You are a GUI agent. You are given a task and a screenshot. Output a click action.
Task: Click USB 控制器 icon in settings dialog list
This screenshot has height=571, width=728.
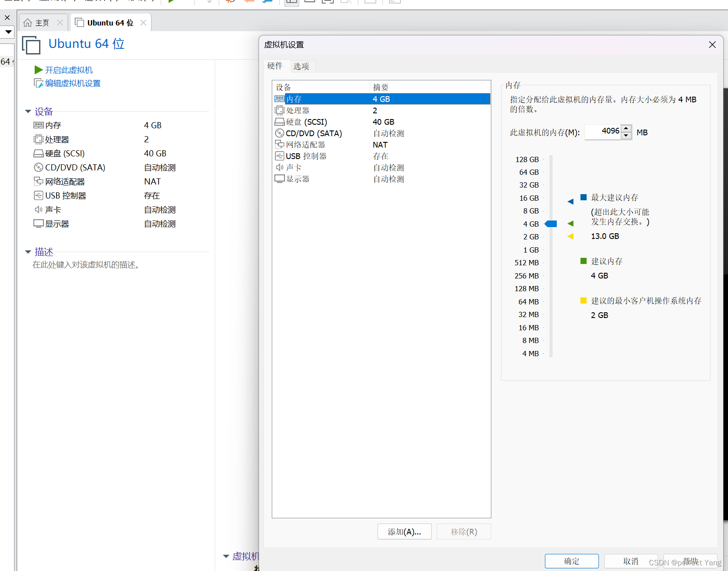(280, 156)
